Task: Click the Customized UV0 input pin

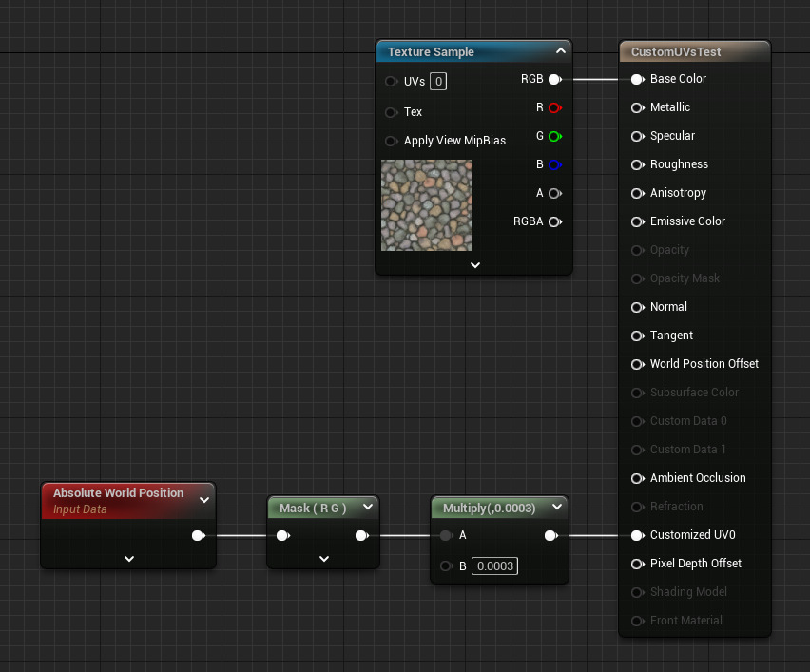Action: click(637, 535)
